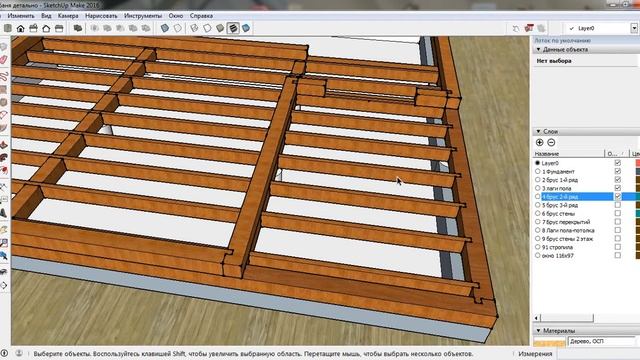Toggle visibility of 1 Фундамент layer
640x360 pixels.
coord(618,171)
